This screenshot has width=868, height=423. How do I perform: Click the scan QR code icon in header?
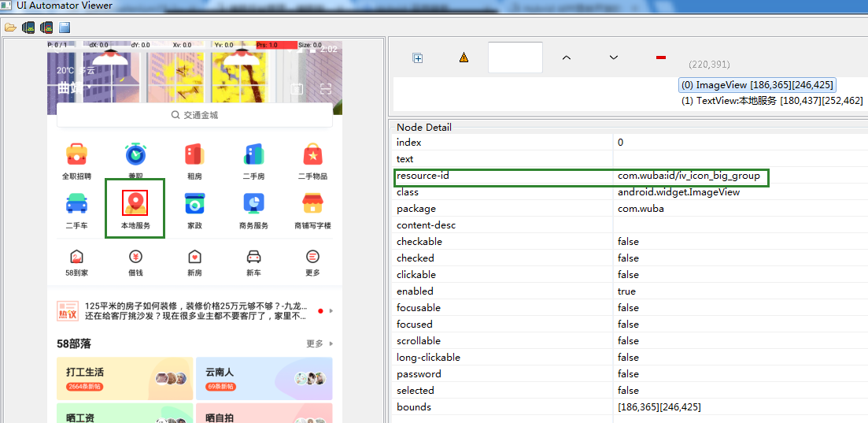tap(326, 89)
